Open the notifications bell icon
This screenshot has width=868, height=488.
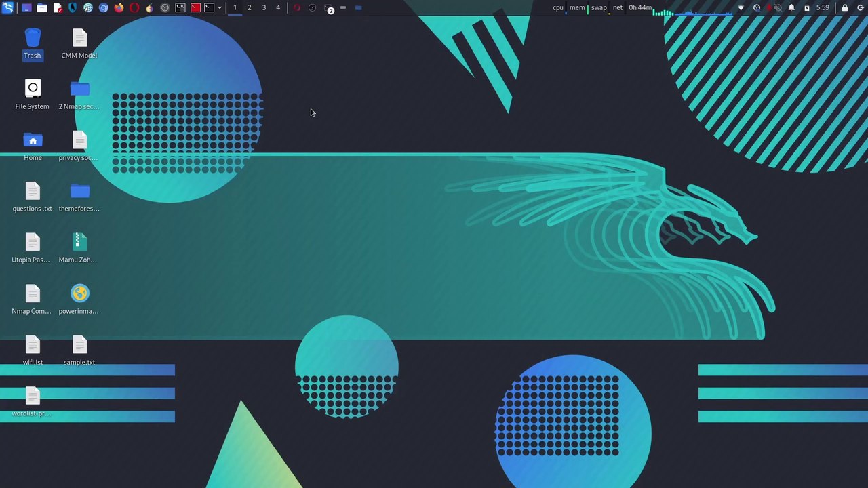point(791,8)
